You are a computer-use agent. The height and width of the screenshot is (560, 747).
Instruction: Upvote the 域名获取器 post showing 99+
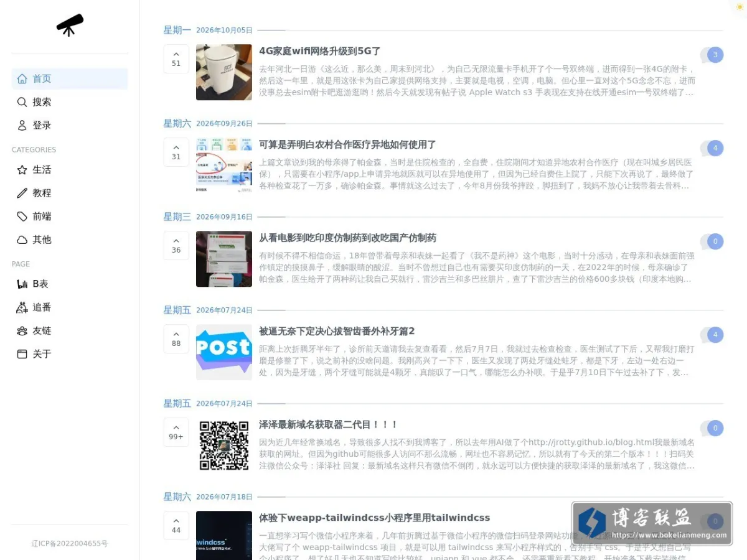point(176,432)
